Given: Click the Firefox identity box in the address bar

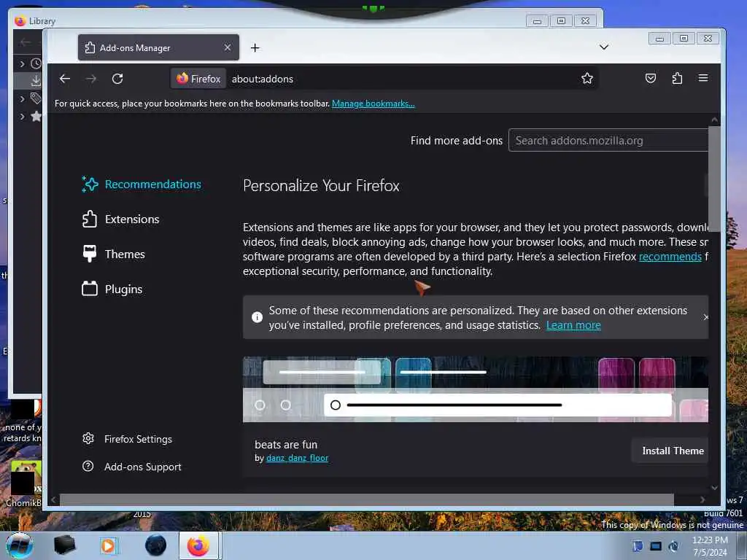Looking at the screenshot, I should [x=198, y=79].
